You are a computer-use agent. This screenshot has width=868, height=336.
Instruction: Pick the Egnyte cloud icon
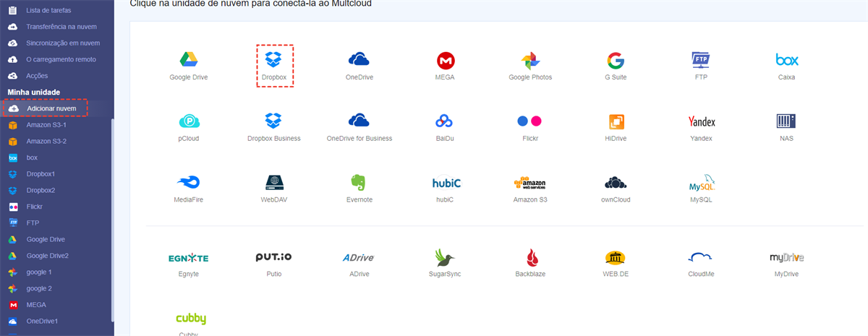[189, 258]
